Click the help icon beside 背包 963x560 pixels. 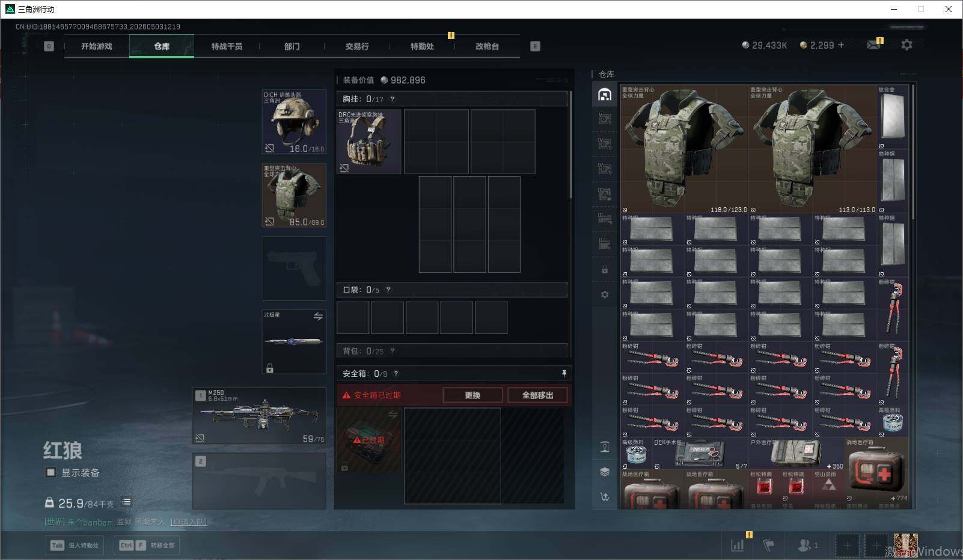tap(393, 351)
